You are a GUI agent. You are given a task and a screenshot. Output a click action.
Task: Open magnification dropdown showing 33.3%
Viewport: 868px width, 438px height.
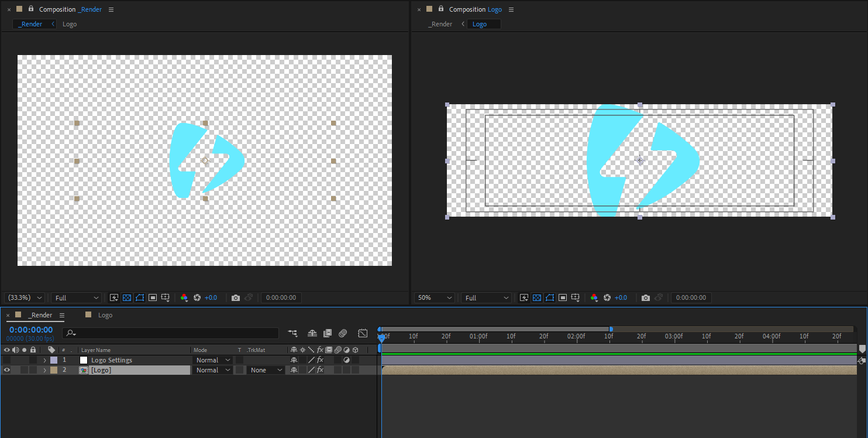[x=25, y=297]
